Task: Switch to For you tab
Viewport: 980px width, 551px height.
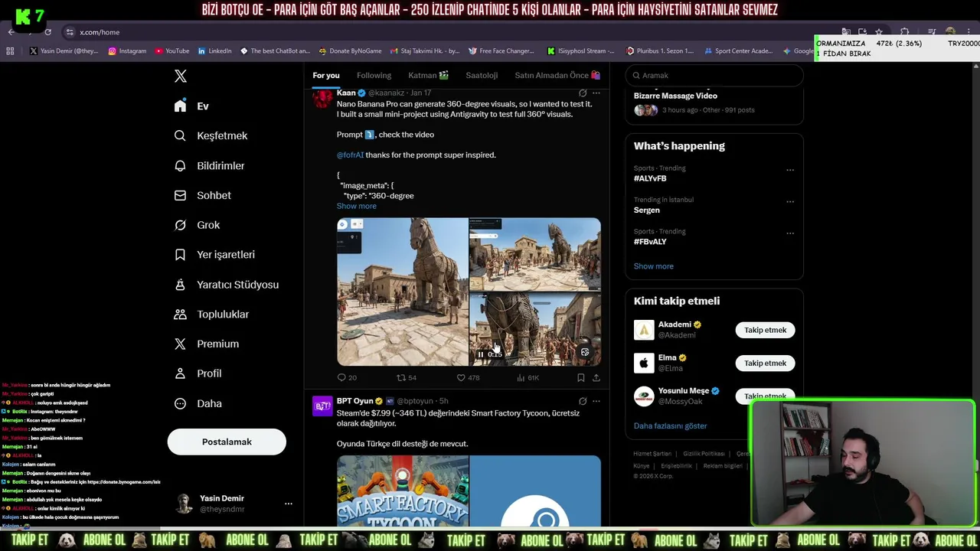Action: click(326, 75)
